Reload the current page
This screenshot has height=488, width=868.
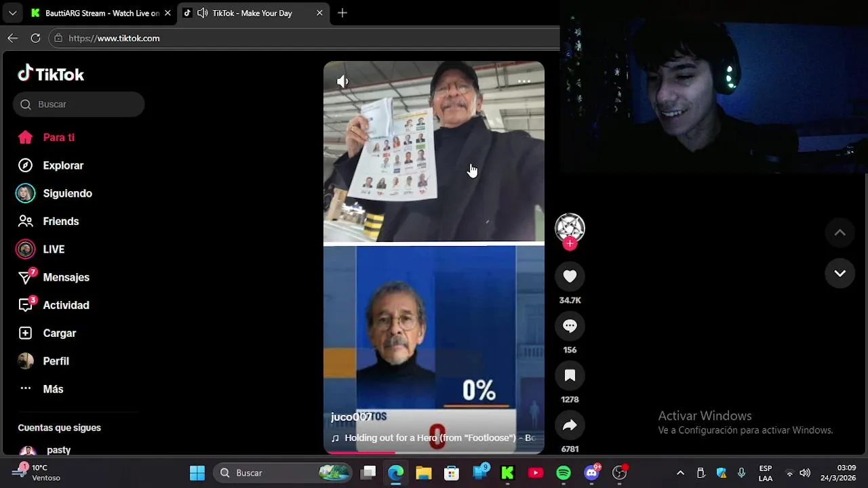click(x=35, y=38)
